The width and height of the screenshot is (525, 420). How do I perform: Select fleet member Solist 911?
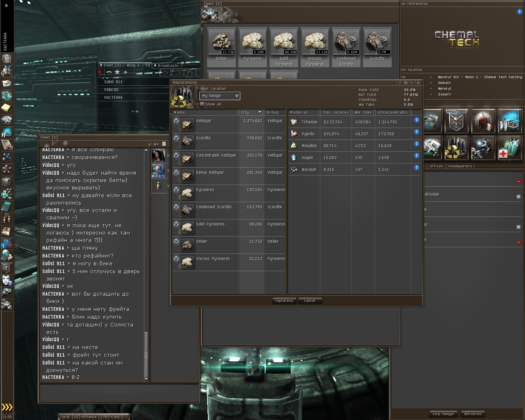point(114,82)
